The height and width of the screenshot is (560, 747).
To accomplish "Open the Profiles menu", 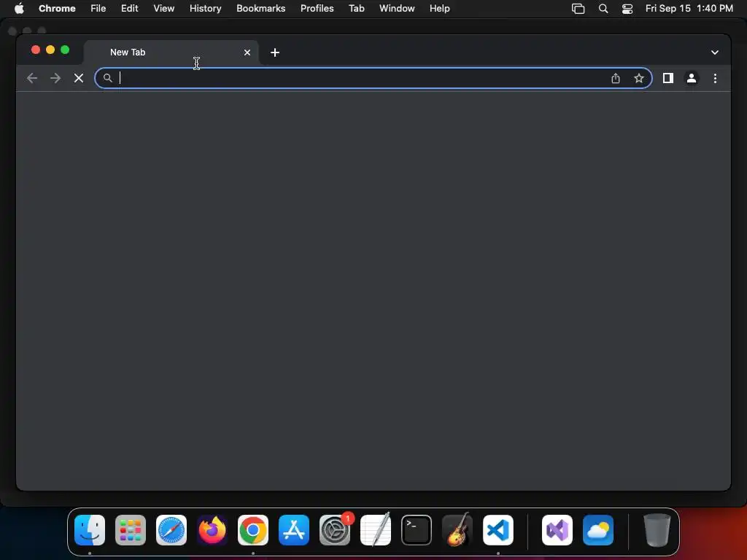I will pyautogui.click(x=317, y=8).
